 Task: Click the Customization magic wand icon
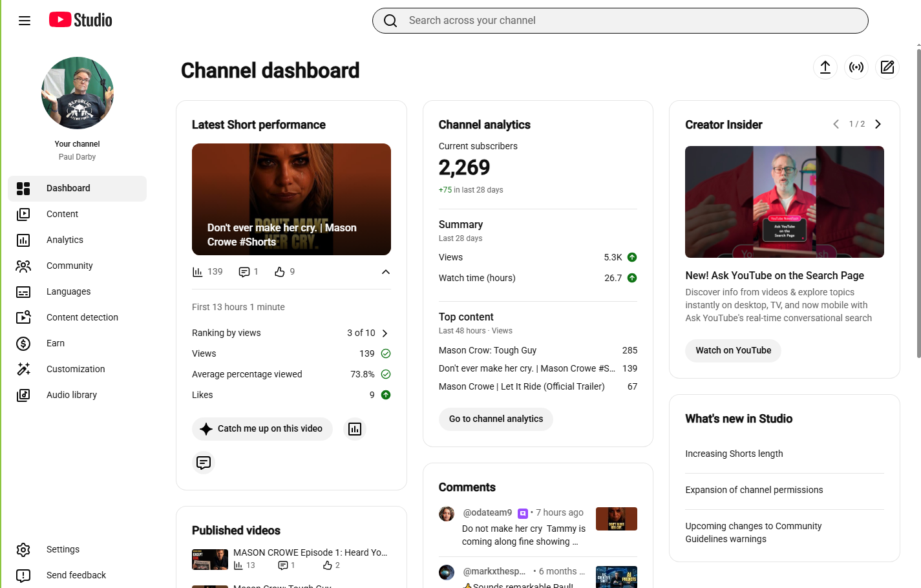pos(23,370)
